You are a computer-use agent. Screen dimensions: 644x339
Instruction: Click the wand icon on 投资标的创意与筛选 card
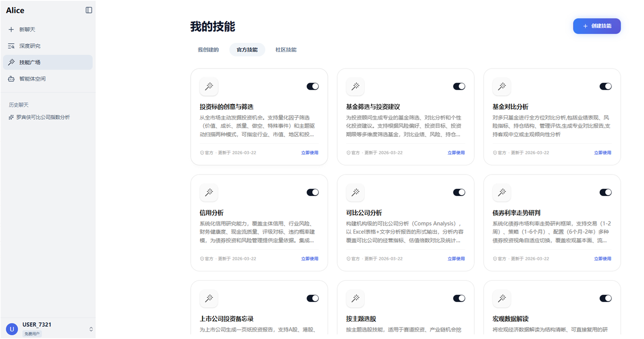[x=209, y=86]
